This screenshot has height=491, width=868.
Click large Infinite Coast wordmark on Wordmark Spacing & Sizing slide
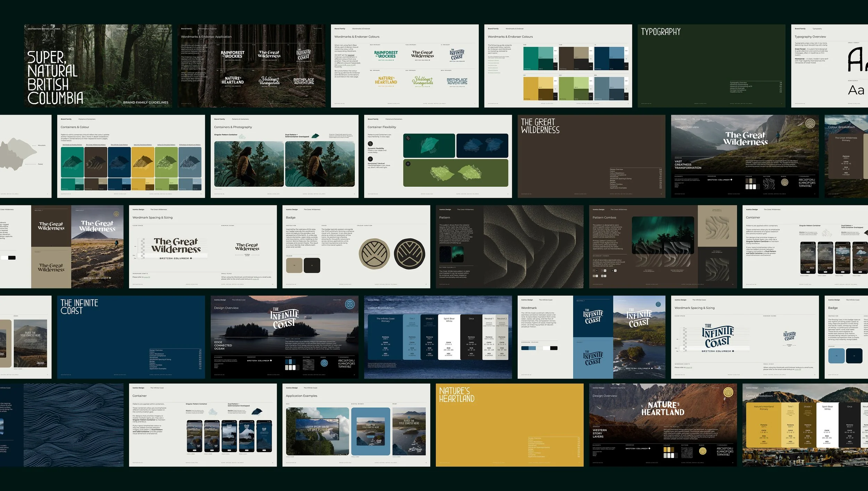coord(717,336)
